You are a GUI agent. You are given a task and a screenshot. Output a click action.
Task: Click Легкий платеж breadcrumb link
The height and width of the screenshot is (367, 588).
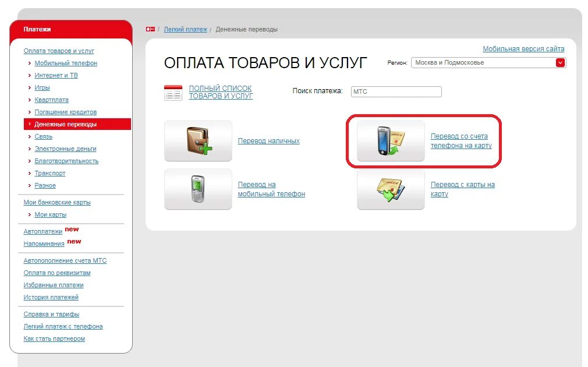(185, 29)
